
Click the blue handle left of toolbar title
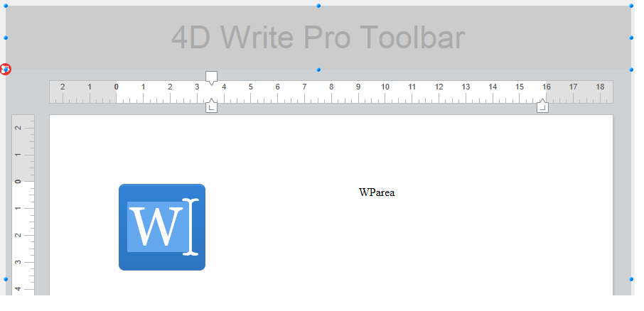(6, 38)
